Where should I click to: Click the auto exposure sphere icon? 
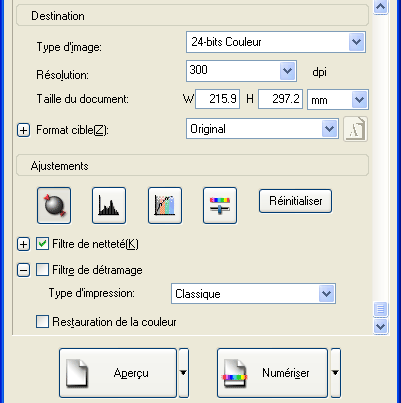coord(54,205)
